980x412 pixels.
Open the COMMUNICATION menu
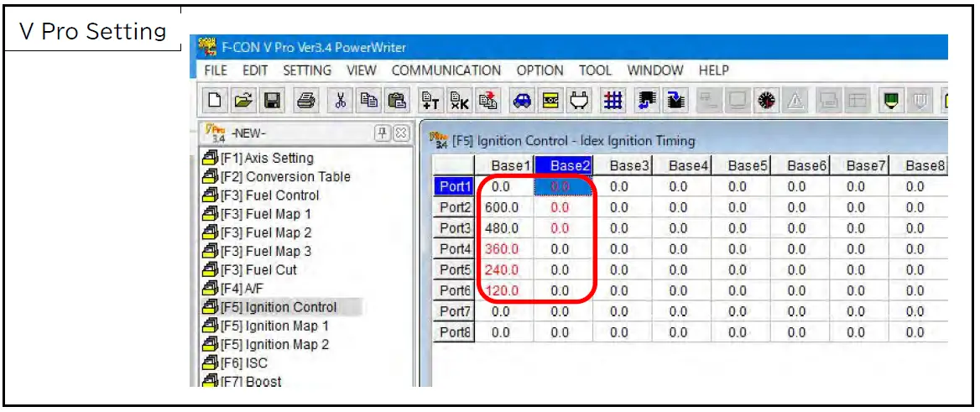tap(446, 70)
